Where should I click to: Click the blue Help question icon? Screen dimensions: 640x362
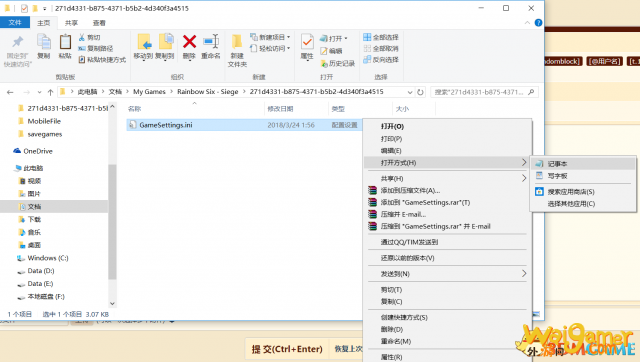pyautogui.click(x=538, y=23)
